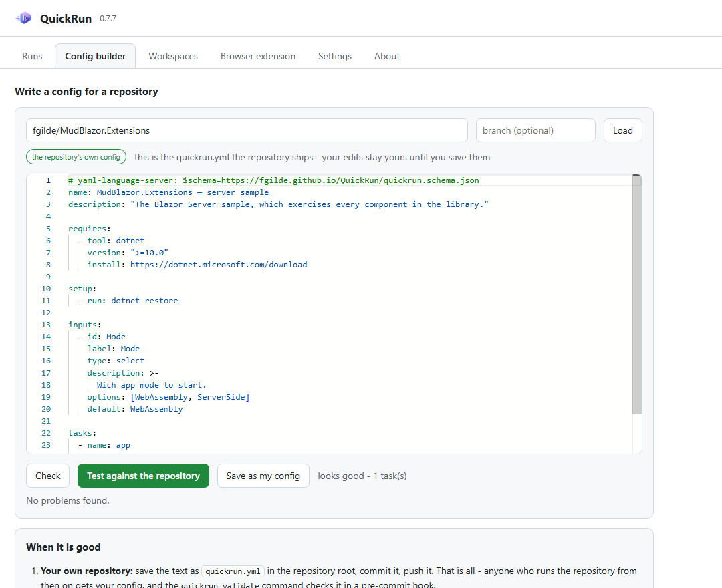Click the 'looks good - 1 task(s)' status text
The image size is (722, 588).
(362, 476)
